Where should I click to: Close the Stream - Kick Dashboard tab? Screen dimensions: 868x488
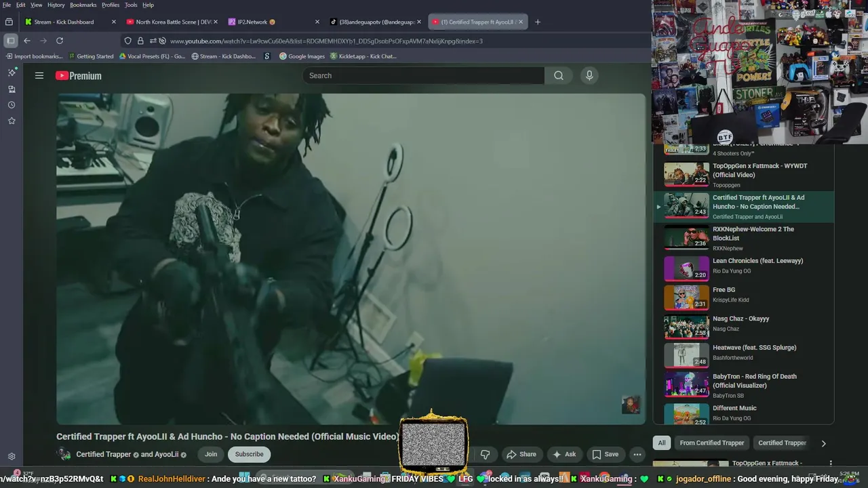click(114, 22)
